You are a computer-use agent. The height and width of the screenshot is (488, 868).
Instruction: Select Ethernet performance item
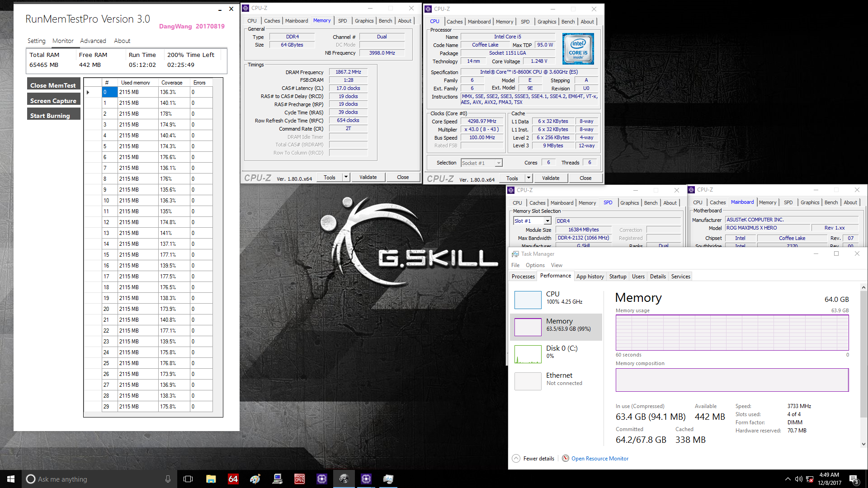556,381
